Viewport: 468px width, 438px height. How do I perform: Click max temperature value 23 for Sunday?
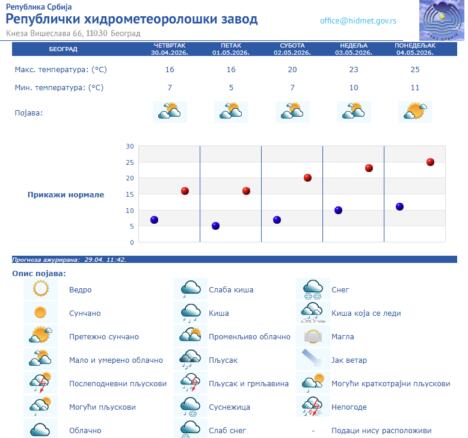(354, 69)
